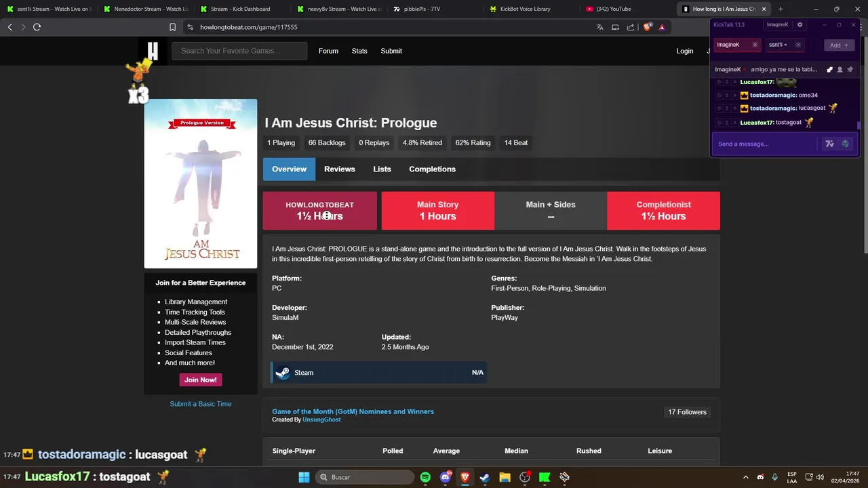Open the Completions tab
868x488 pixels.
tap(432, 169)
